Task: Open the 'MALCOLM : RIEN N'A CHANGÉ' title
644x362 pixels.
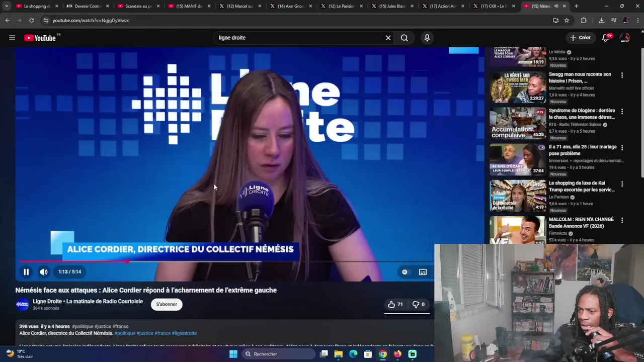Action: (x=581, y=223)
